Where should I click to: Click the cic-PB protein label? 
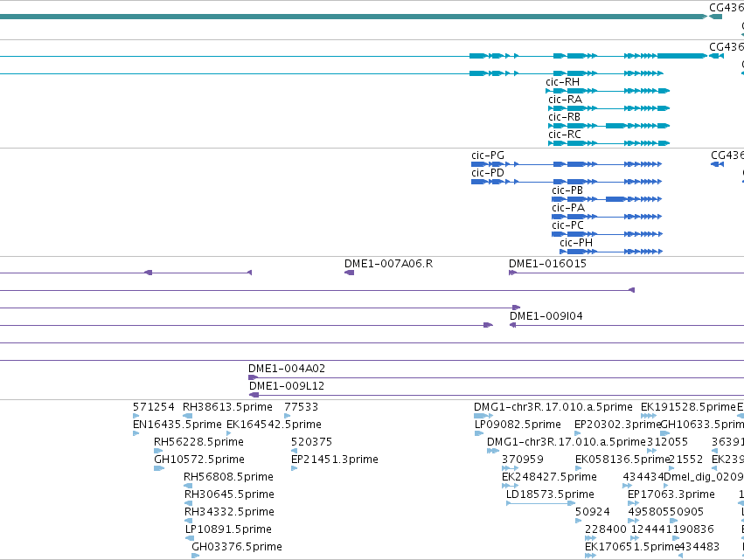(x=567, y=190)
